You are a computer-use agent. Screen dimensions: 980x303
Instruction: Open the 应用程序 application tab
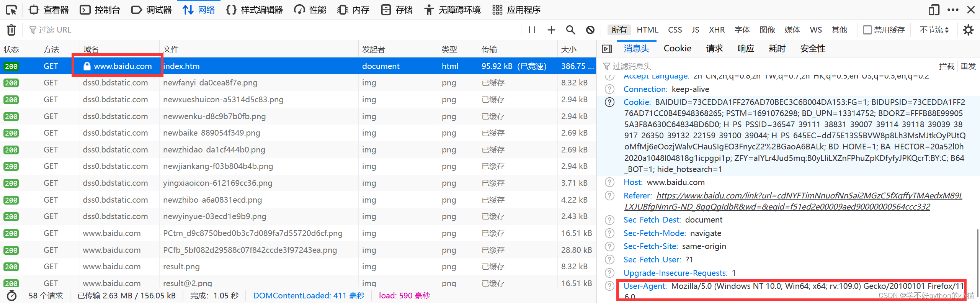[x=516, y=10]
